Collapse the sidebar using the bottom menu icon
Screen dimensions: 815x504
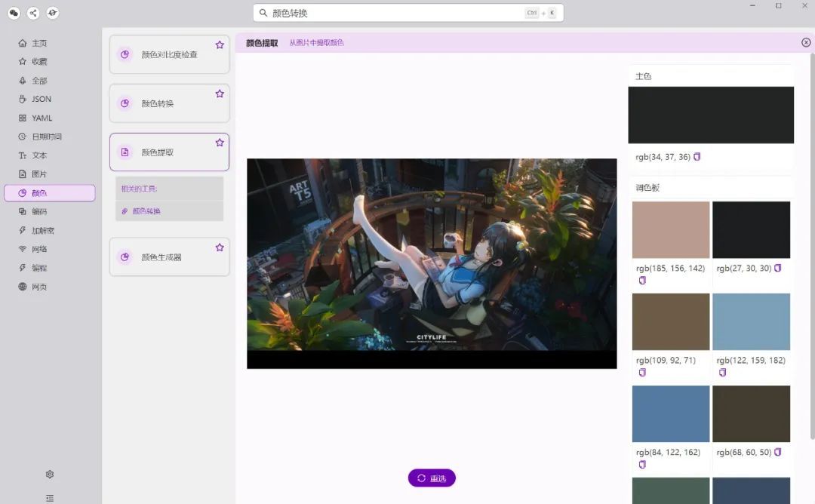[50, 498]
